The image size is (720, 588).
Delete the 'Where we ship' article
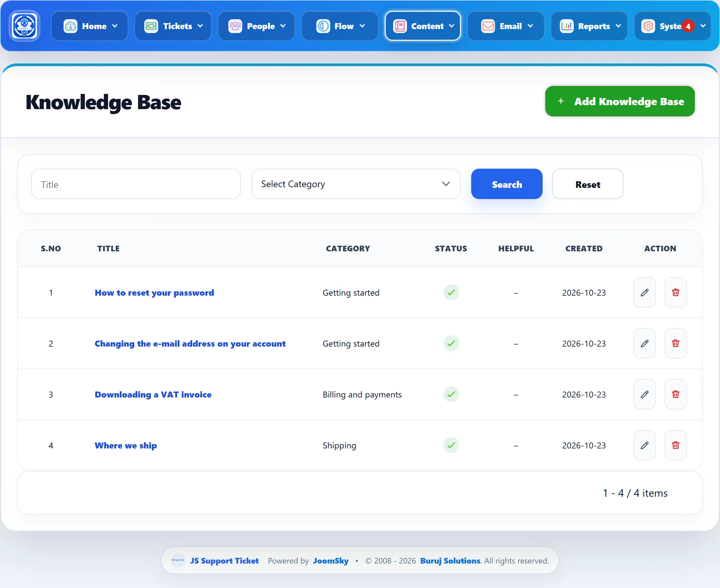click(x=676, y=445)
